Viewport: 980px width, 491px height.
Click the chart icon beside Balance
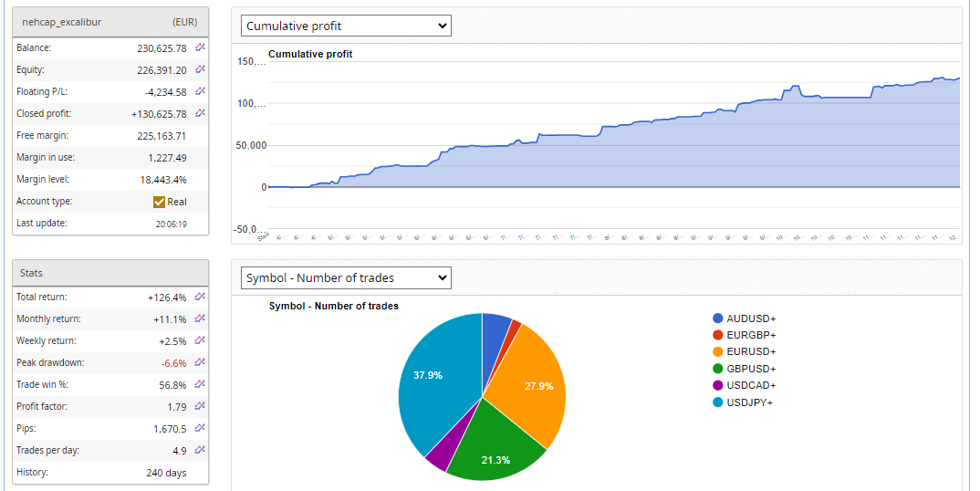pos(200,47)
